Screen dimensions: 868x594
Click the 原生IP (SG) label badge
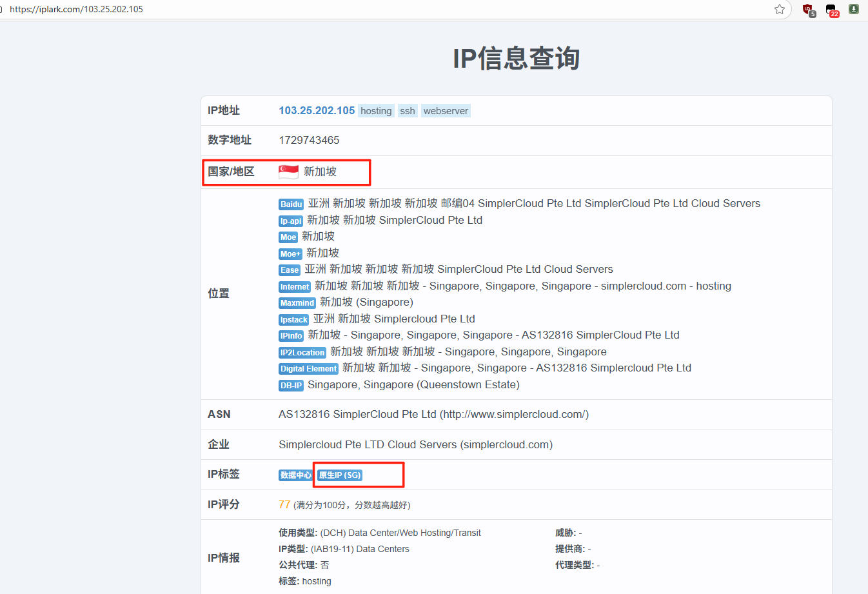click(340, 475)
